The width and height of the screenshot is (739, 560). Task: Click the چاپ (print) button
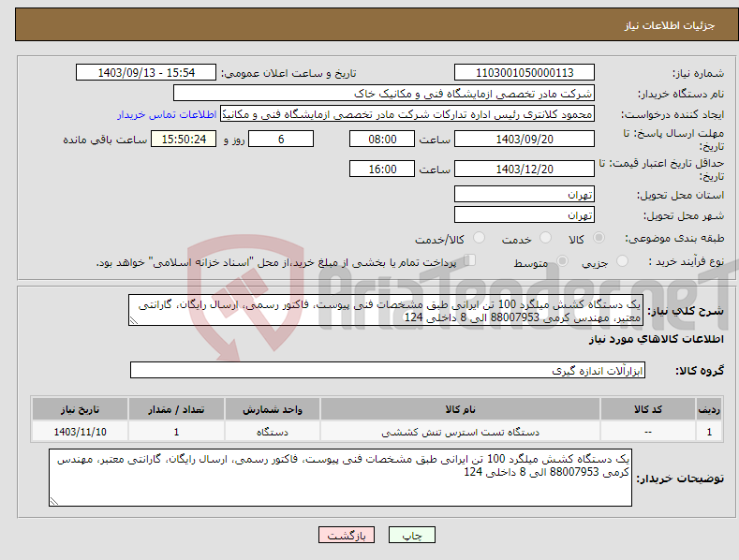pos(411,535)
